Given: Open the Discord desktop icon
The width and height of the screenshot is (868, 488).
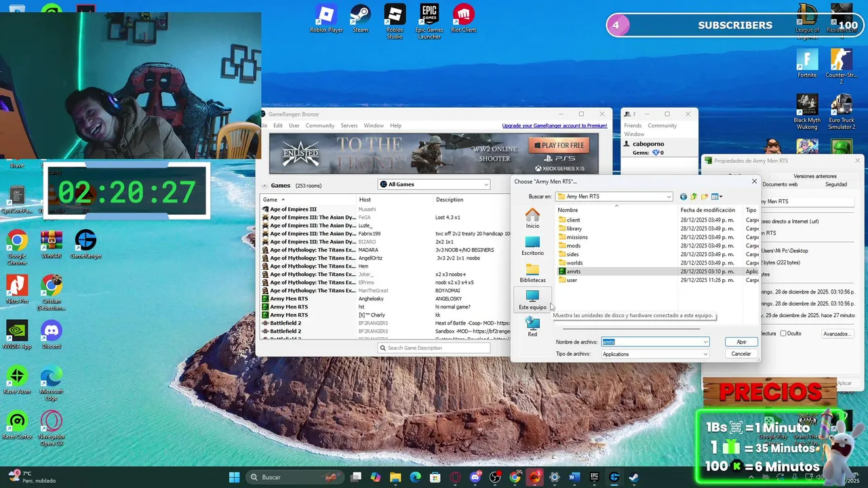Looking at the screenshot, I should point(52,335).
